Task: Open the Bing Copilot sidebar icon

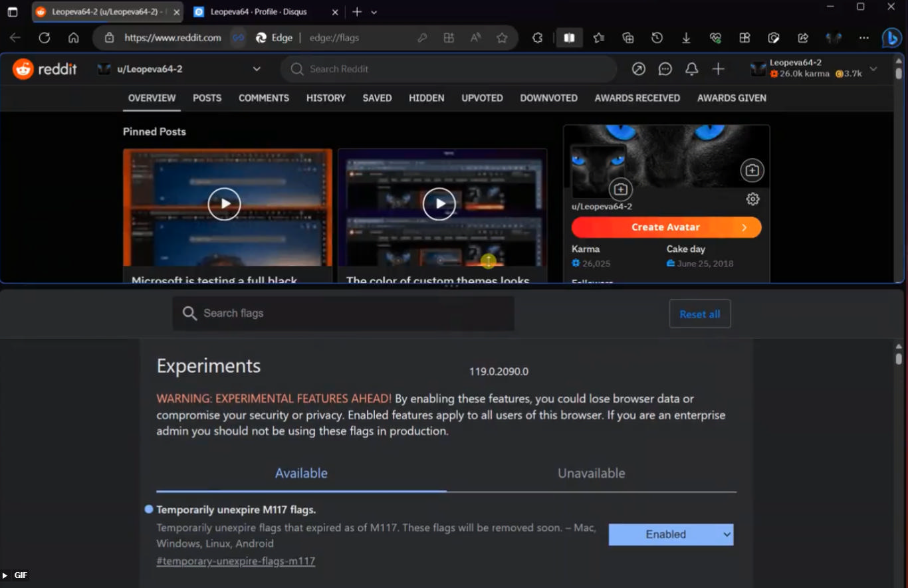Action: pos(891,38)
